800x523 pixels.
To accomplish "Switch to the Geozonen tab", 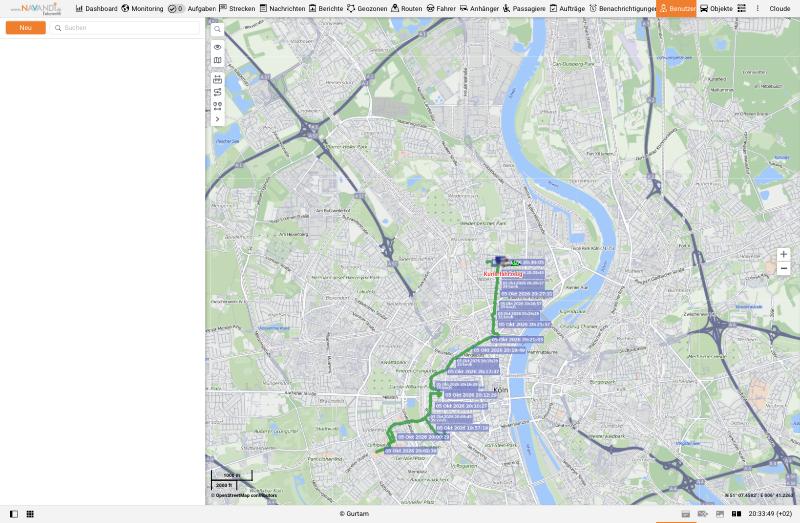I will (x=367, y=9).
